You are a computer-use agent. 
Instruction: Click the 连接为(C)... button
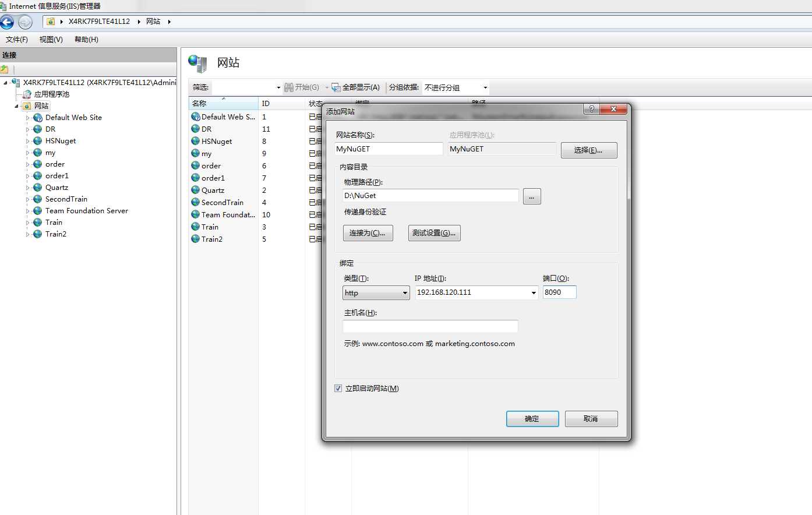(x=368, y=233)
